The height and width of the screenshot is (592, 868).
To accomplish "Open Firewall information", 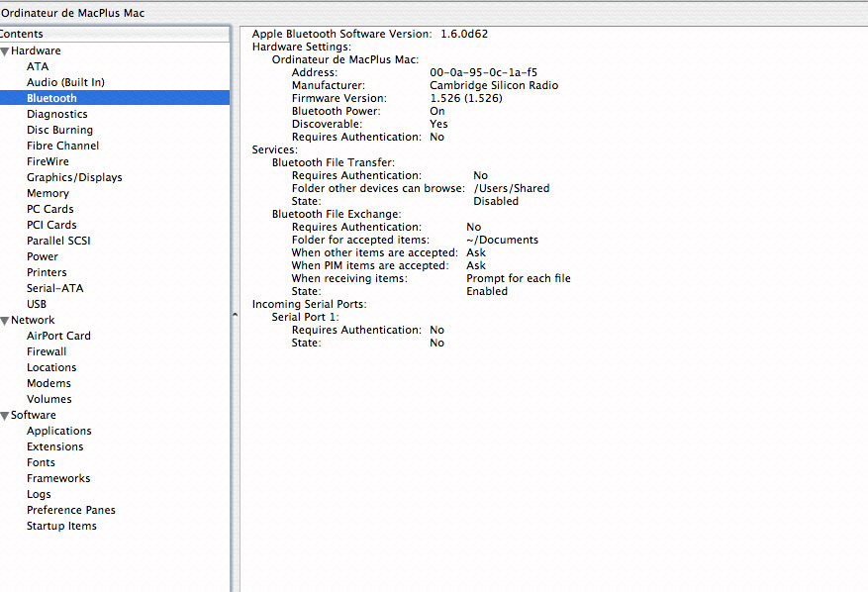I will [47, 351].
